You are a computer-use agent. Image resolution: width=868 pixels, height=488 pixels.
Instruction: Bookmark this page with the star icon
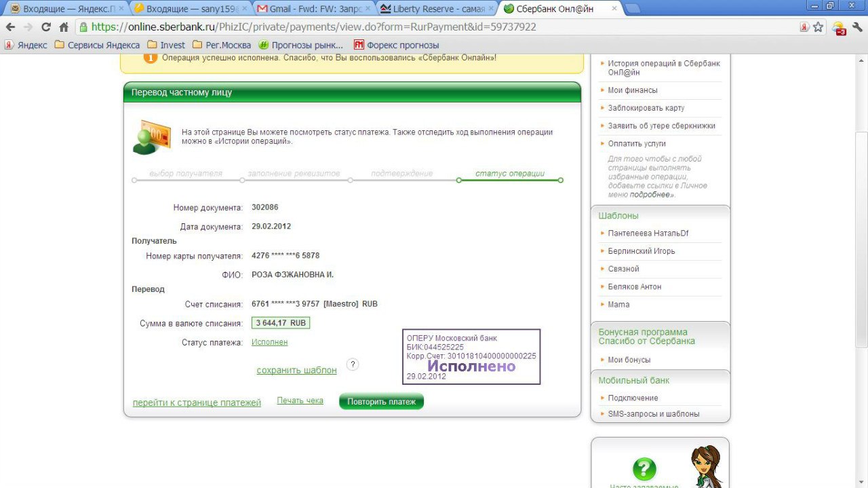[818, 27]
